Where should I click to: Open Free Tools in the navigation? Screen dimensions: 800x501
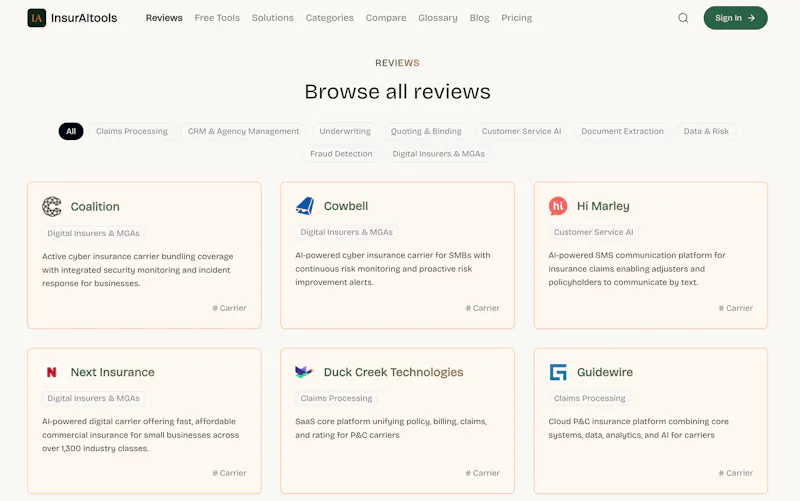217,18
